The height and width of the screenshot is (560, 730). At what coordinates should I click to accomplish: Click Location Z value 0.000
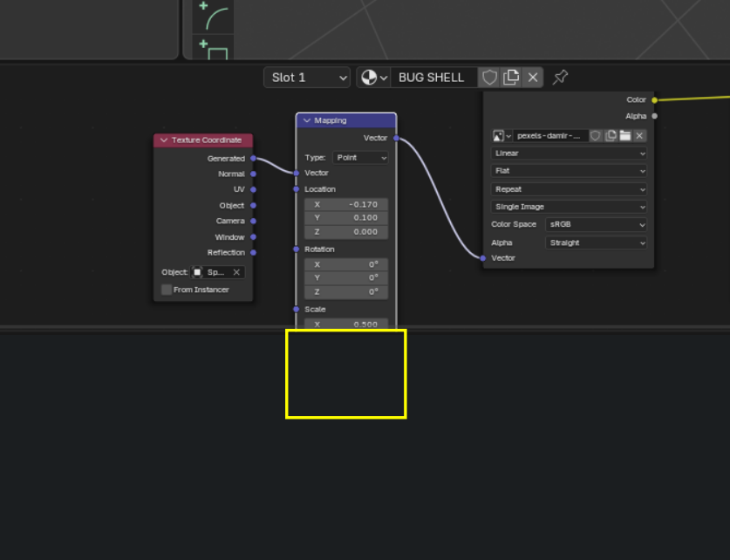tap(346, 232)
